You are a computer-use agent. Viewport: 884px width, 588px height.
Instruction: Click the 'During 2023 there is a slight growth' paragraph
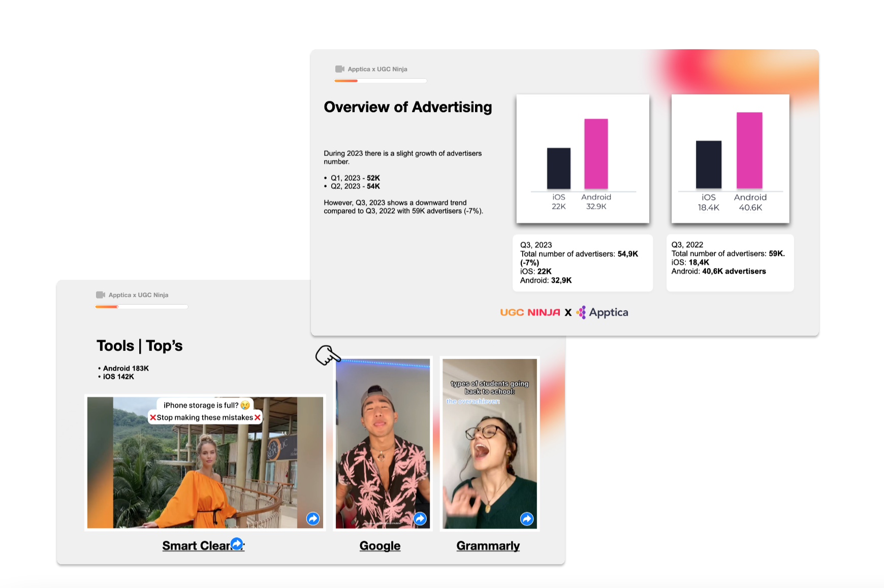403,157
